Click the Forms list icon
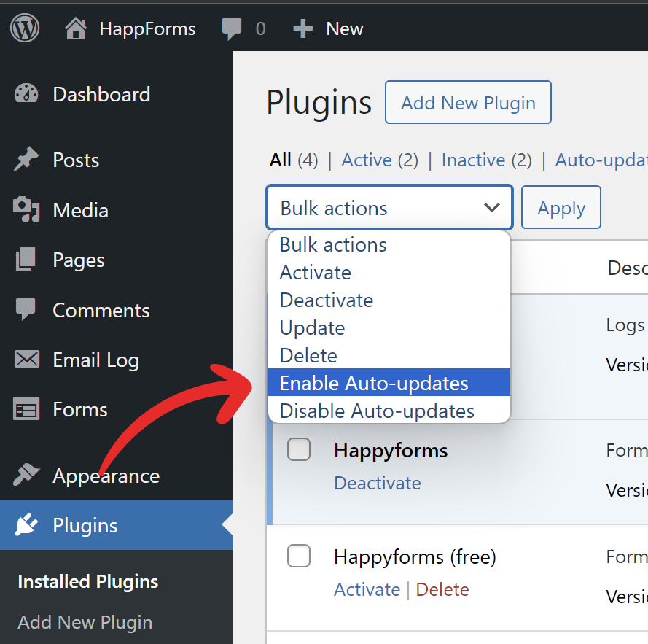 click(x=26, y=408)
